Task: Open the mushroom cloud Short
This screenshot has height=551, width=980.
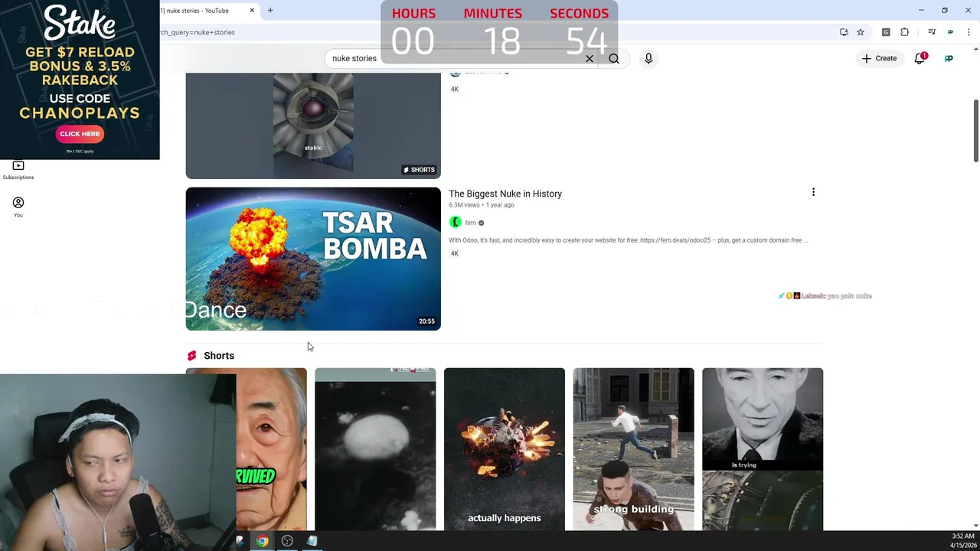Action: coord(375,449)
